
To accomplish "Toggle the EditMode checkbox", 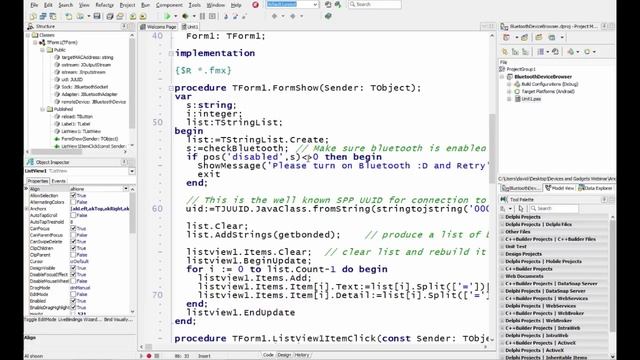I will click(73, 294).
